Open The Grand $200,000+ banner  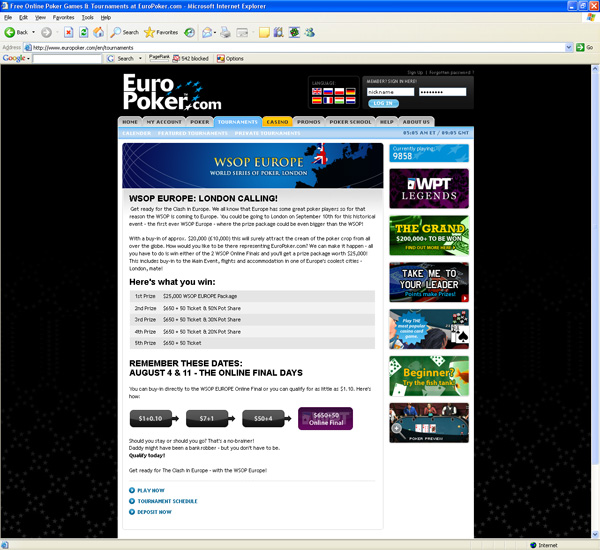(429, 235)
